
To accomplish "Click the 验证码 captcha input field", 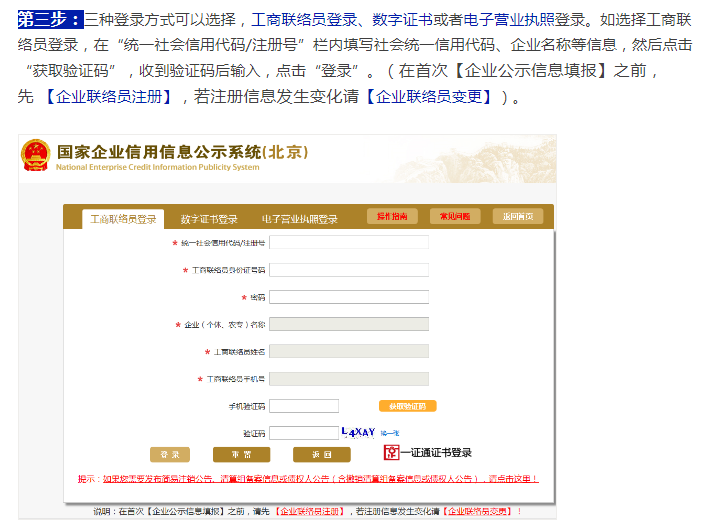I will (304, 433).
